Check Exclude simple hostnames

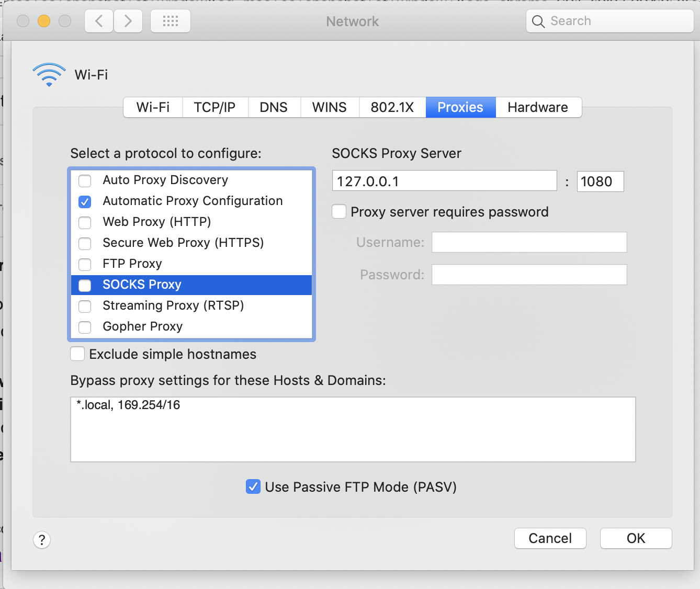[77, 354]
